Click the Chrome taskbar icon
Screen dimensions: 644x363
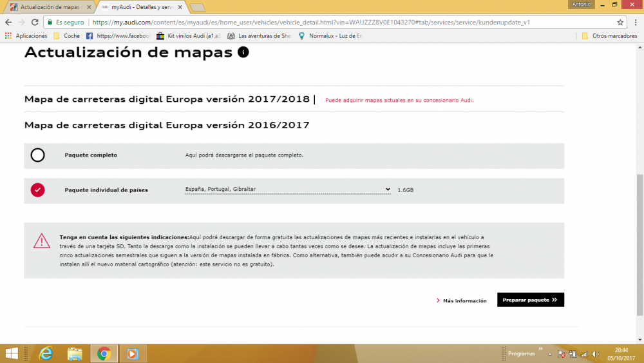click(104, 353)
